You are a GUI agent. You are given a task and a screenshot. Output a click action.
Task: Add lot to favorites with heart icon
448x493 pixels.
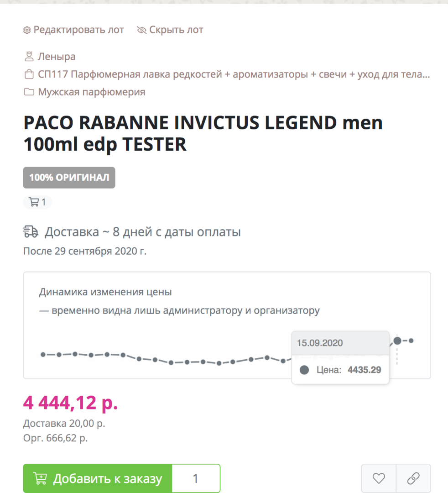[x=379, y=478]
